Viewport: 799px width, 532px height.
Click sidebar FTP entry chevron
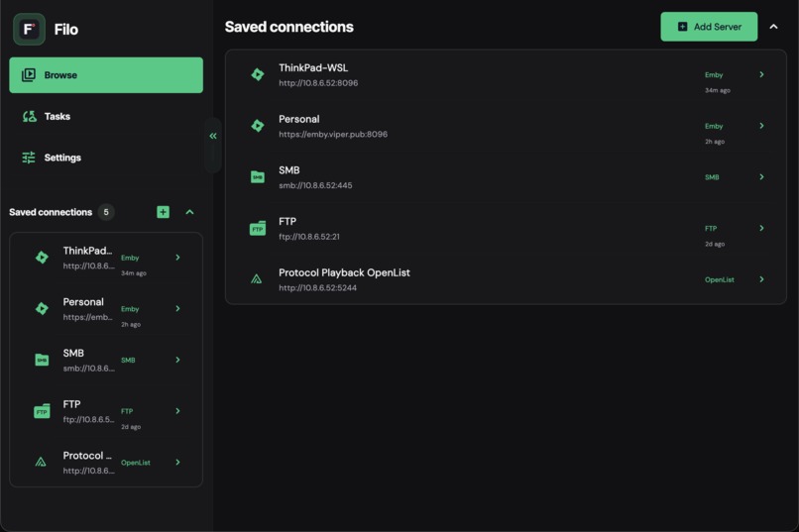[177, 411]
